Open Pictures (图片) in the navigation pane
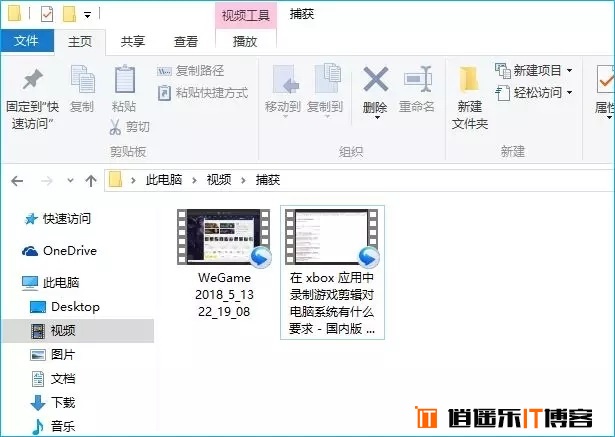615x437 pixels. [x=53, y=355]
